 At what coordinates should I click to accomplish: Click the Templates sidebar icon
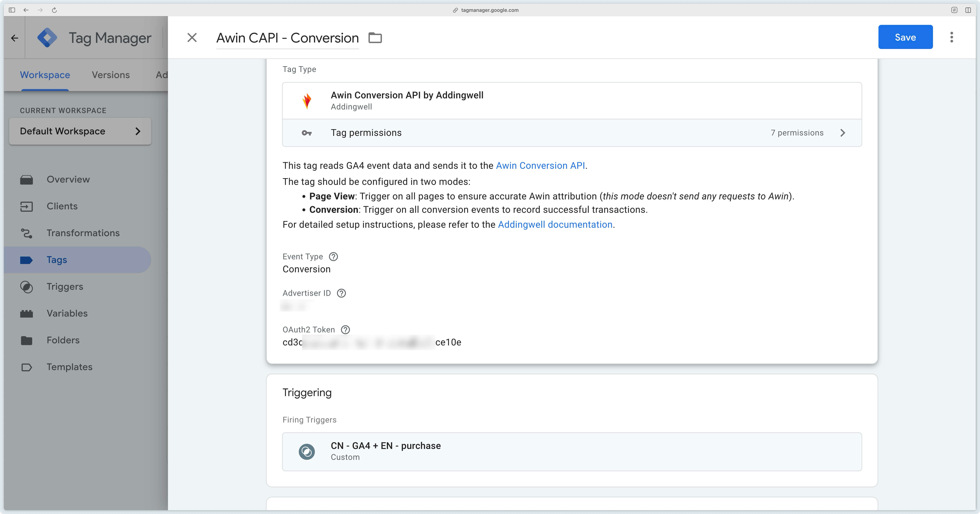26,367
